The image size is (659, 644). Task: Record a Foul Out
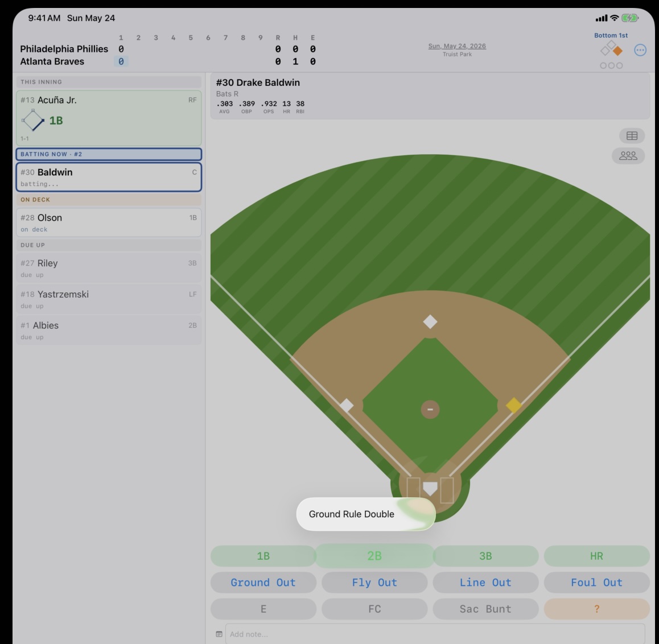point(596,582)
